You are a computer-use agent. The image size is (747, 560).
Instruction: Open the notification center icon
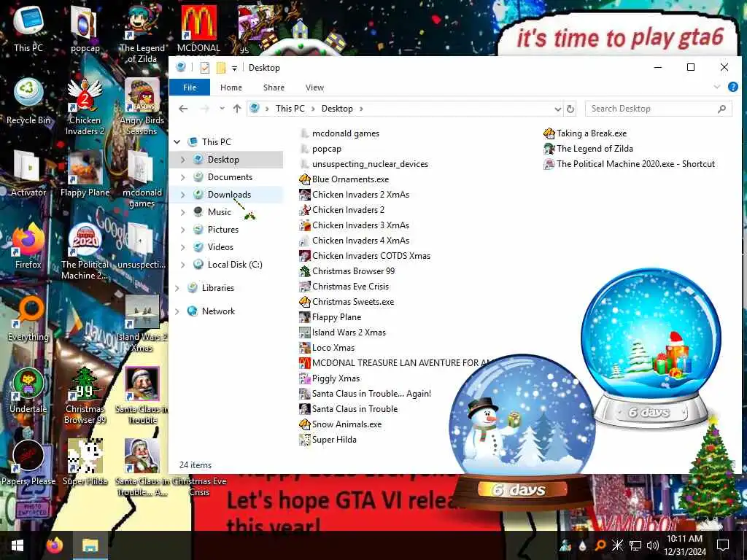pos(723,545)
